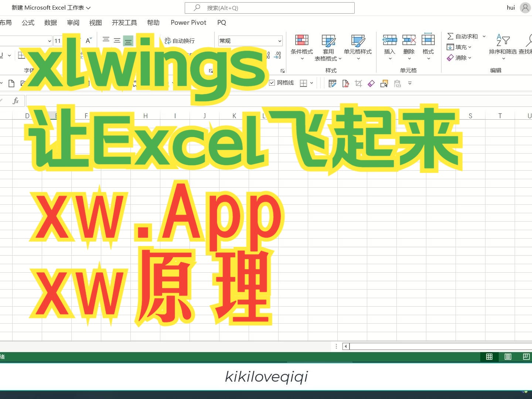This screenshot has width=532, height=399.
Task: Click the decrease decimal button
Action: click(277, 55)
